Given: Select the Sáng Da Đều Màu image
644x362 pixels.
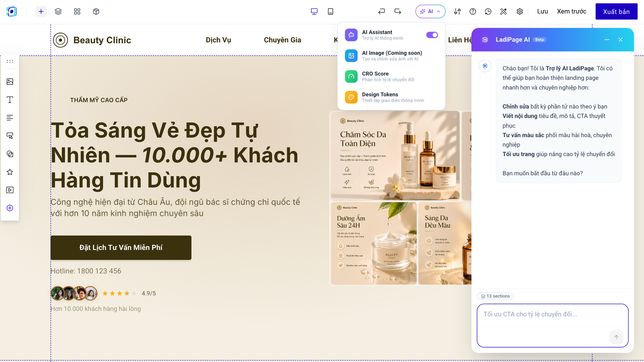Looking at the screenshot, I should click(x=445, y=243).
